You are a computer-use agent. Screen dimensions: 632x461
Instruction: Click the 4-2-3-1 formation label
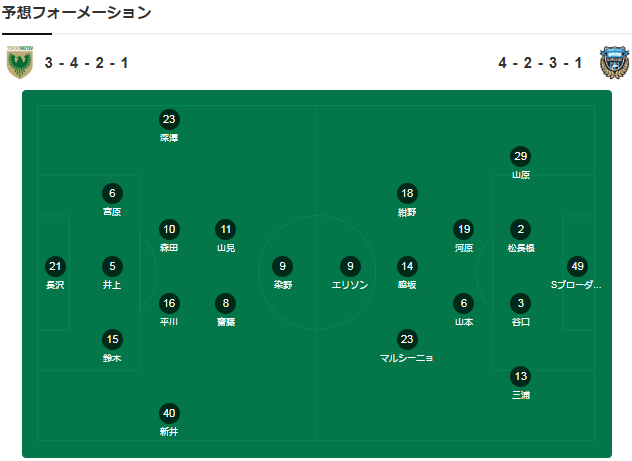[x=540, y=63]
